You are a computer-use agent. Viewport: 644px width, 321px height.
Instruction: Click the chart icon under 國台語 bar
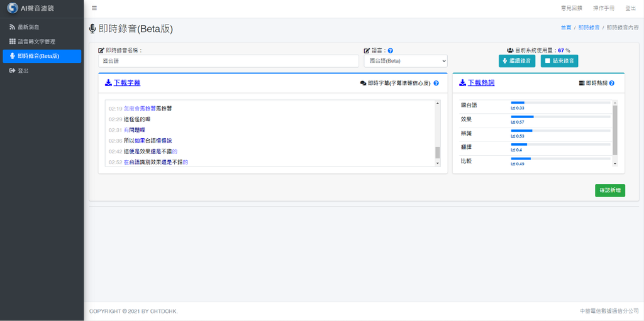513,108
